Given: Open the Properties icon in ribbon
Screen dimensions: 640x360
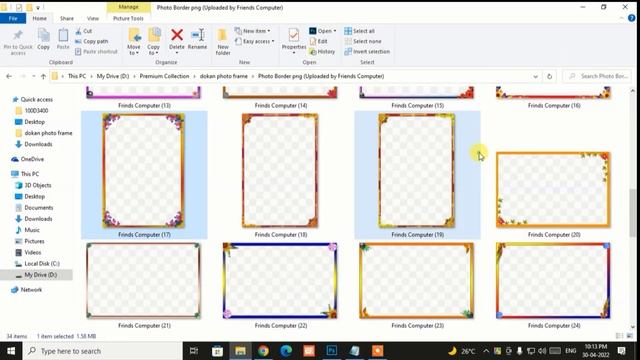Looking at the screenshot, I should (293, 35).
